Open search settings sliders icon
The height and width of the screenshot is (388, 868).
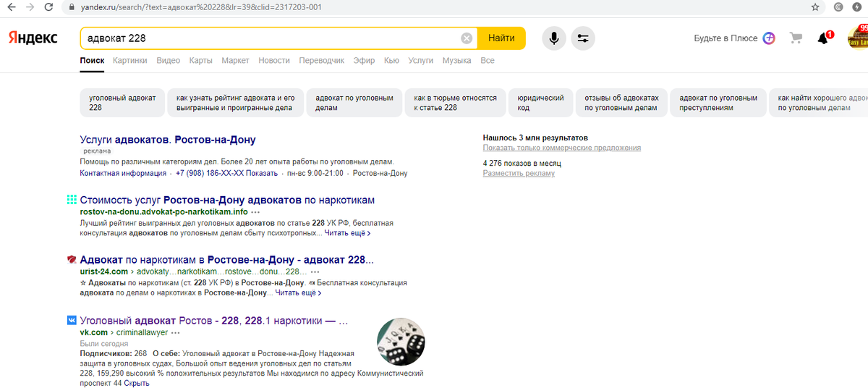coord(583,38)
